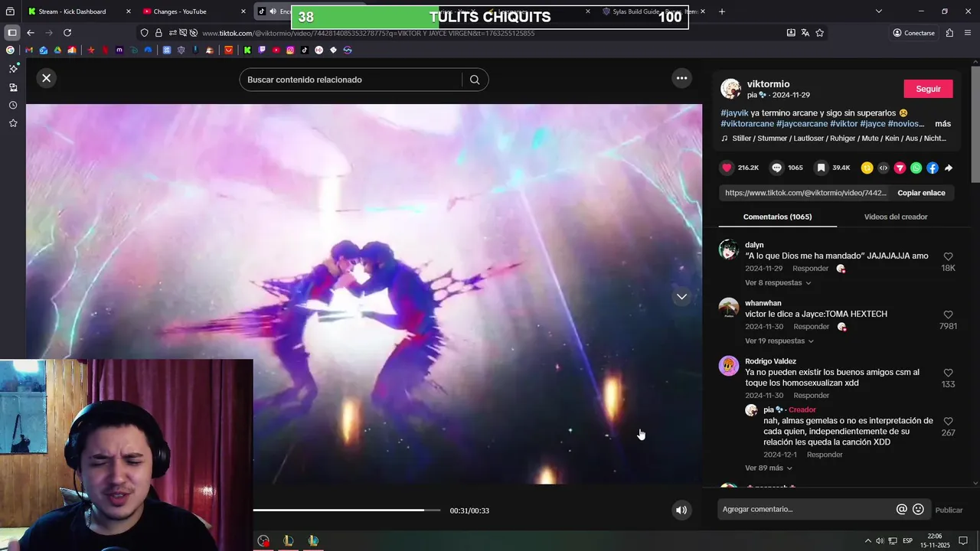Reply to dalyn's comment via Responder
The height and width of the screenshot is (551, 980).
point(810,269)
